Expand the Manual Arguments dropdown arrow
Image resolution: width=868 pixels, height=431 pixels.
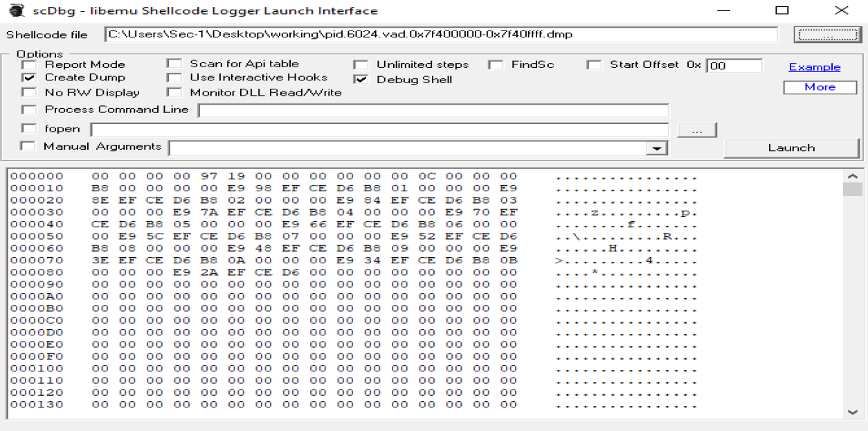[655, 148]
